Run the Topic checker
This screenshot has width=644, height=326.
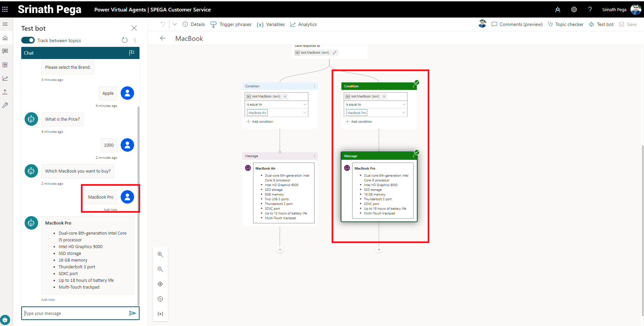pos(565,24)
